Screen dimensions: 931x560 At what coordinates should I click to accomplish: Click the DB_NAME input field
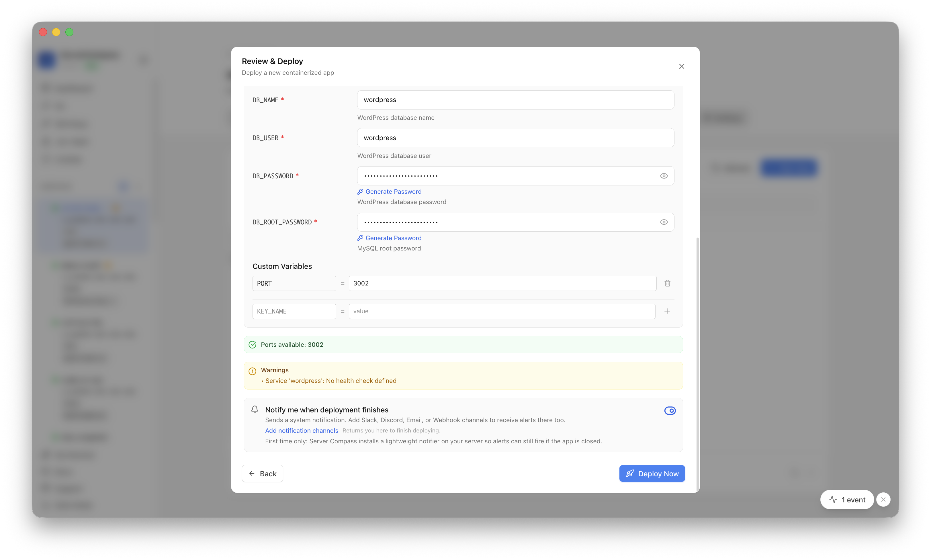[x=515, y=100]
